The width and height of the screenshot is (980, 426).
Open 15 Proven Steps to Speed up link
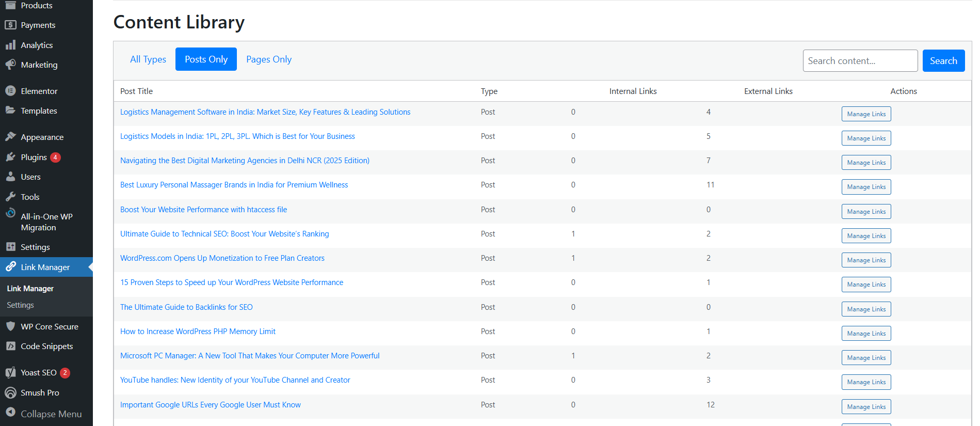[x=232, y=282]
